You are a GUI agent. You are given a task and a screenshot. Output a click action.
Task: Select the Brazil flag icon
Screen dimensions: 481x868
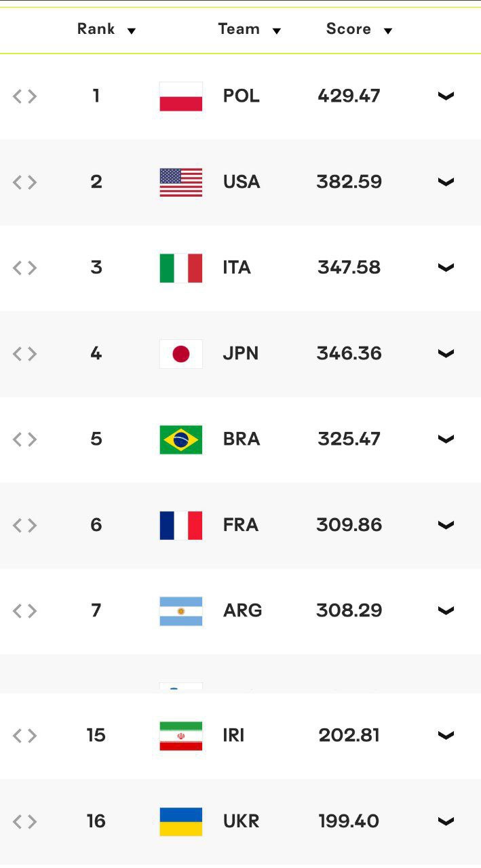point(181,439)
